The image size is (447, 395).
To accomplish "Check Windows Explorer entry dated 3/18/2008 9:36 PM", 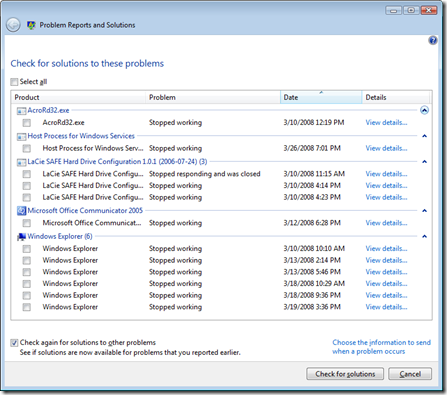I will [x=27, y=295].
